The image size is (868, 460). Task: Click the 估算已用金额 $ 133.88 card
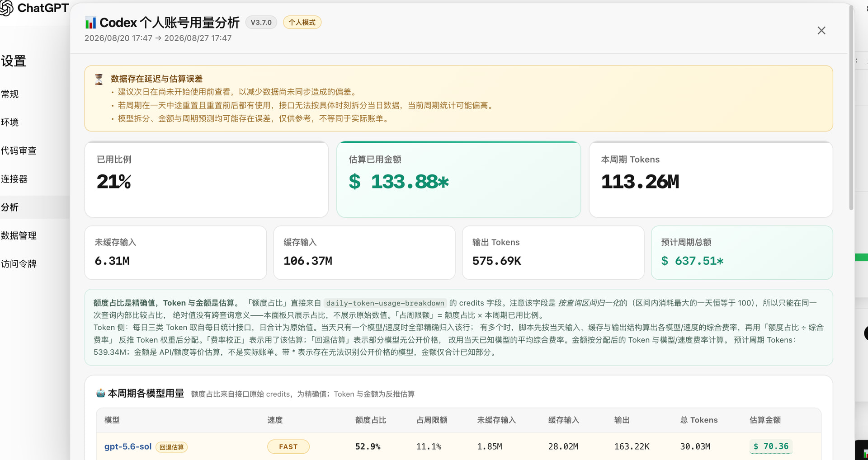(459, 179)
